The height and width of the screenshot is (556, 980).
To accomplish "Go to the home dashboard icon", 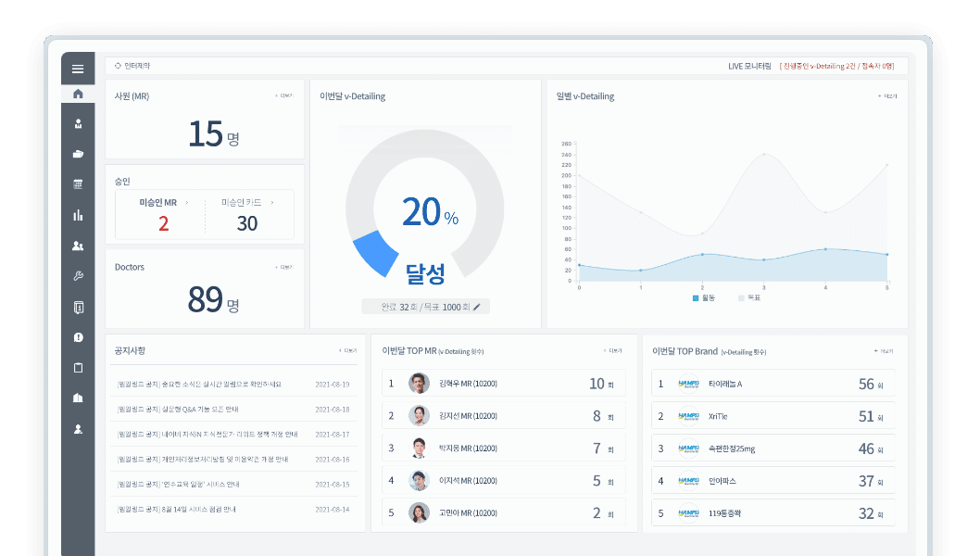I will coord(78,94).
